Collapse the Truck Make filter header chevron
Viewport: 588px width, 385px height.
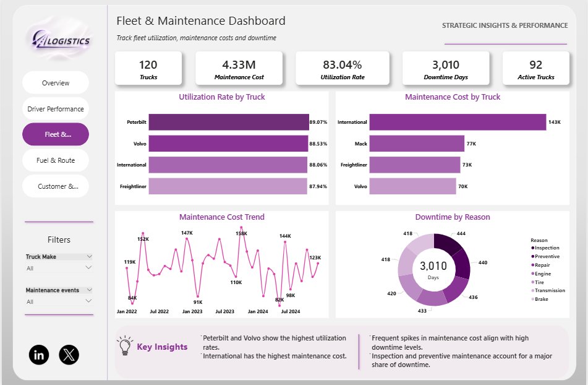point(89,256)
